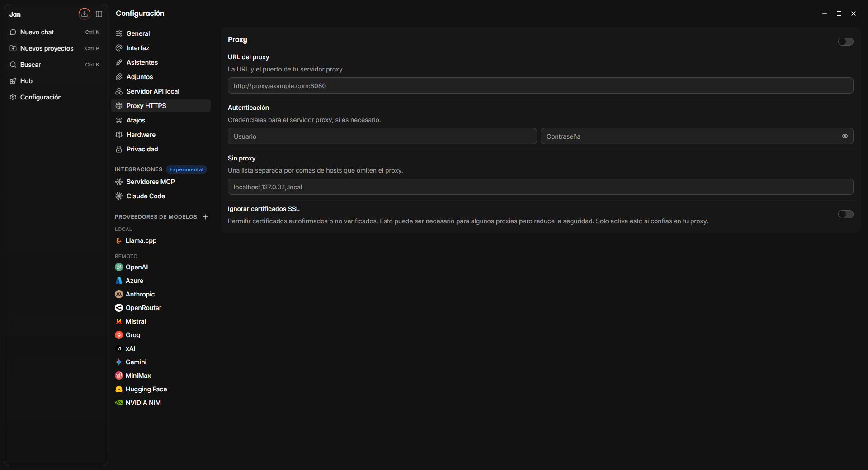
Task: Click the download icon next to Jan
Action: [85, 14]
